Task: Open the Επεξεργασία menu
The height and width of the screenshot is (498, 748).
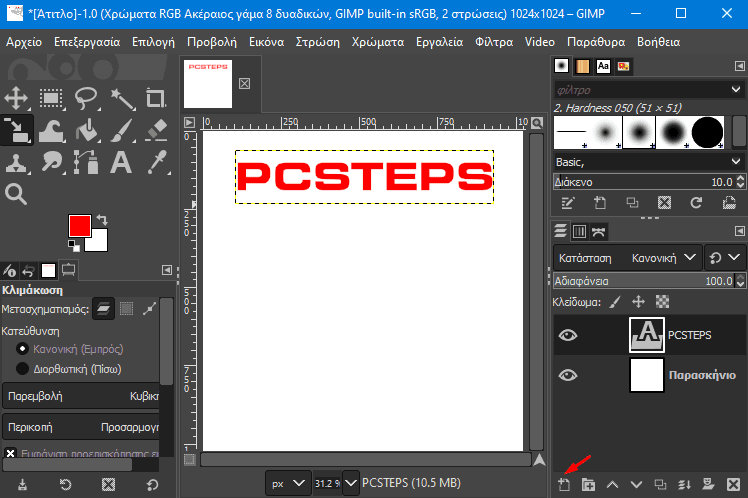Action: [x=87, y=42]
